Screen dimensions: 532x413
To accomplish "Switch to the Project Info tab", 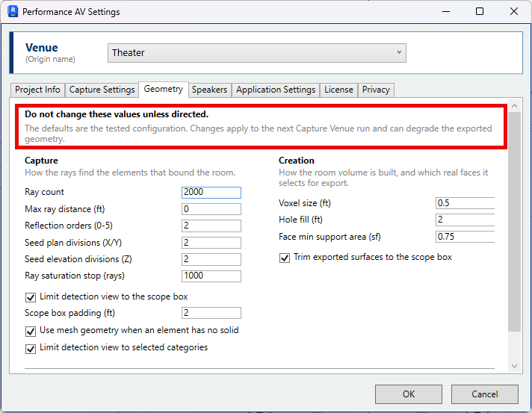I will click(x=37, y=90).
